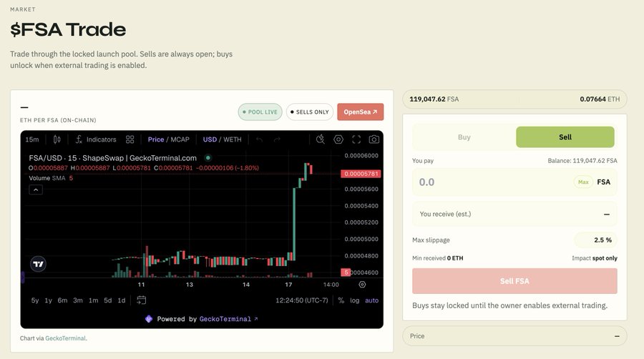The width and height of the screenshot is (644, 359).
Task: Click the TradingView logo on chart
Action: [x=38, y=264]
